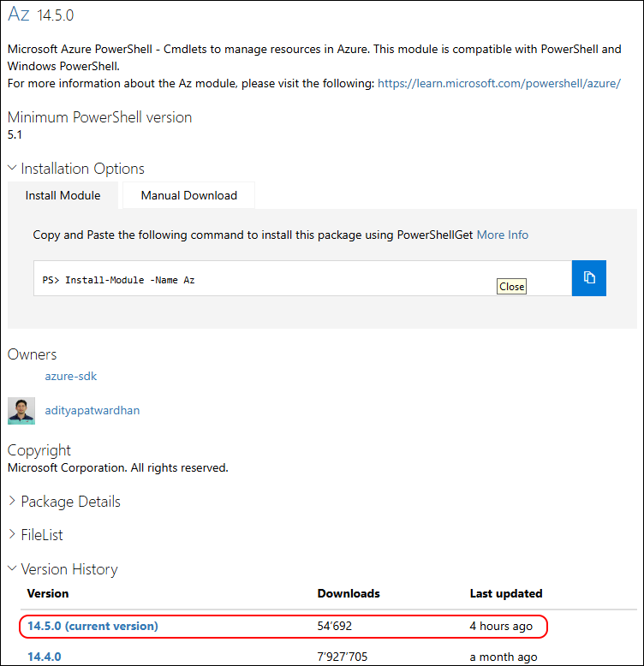This screenshot has width=644, height=666.
Task: Open adityapatwardhan's avatar picture
Action: tap(21, 410)
